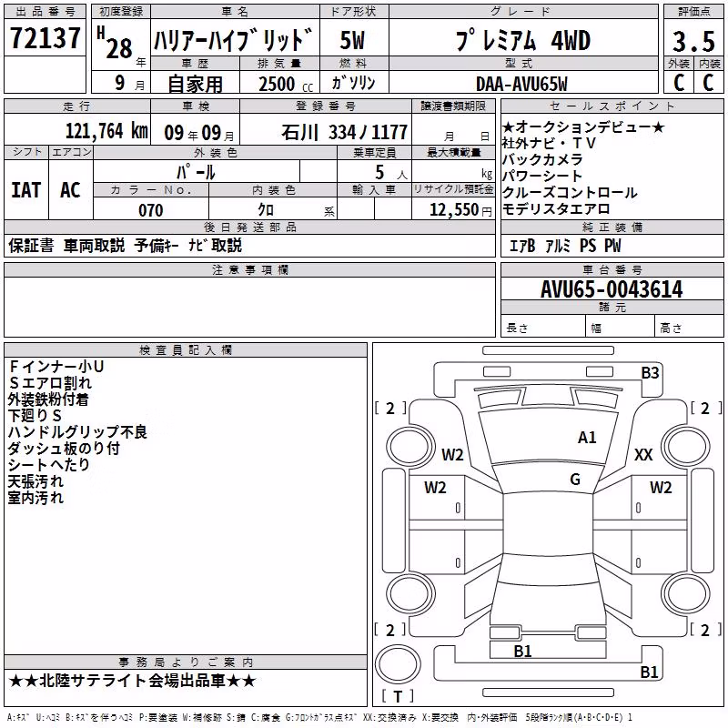Select 社外ナビ・TV sales point

[x=549, y=144]
